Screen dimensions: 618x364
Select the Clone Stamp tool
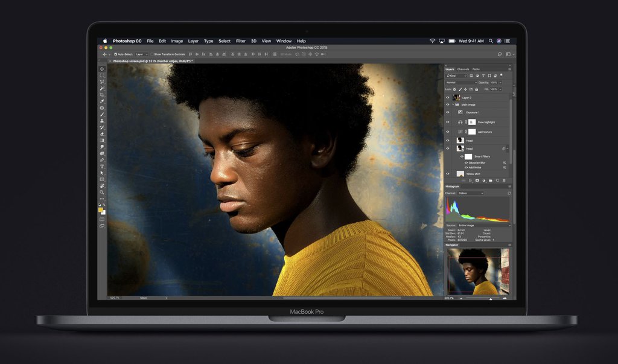(x=102, y=121)
